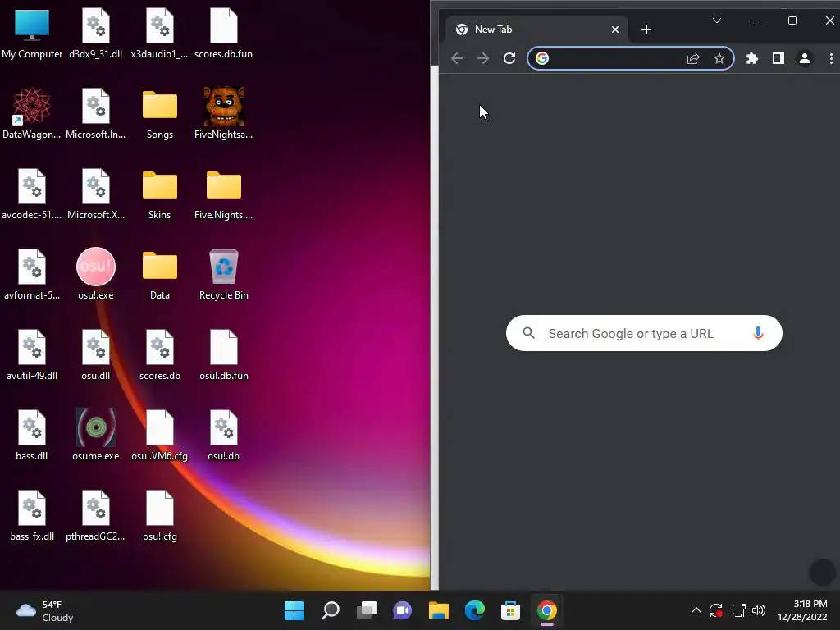Select the Microsoft.In... dll file

tap(96, 113)
